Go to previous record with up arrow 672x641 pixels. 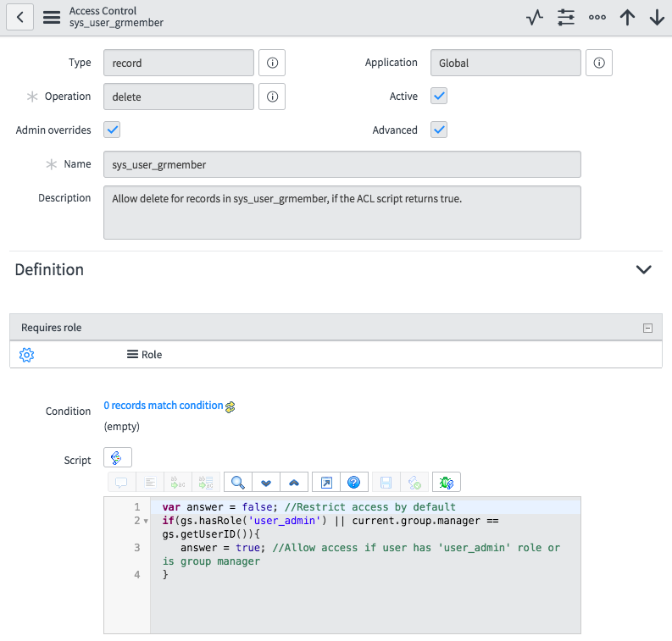pyautogui.click(x=627, y=17)
